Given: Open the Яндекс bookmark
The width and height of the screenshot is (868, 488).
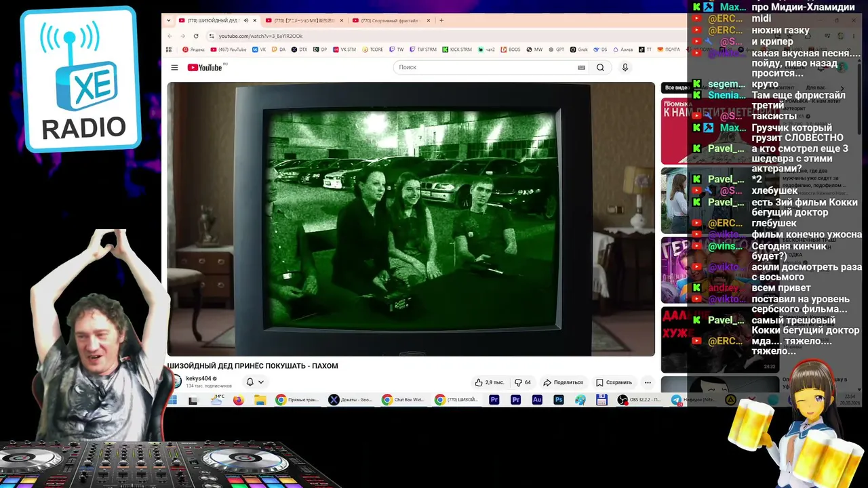Looking at the screenshot, I should tap(194, 49).
